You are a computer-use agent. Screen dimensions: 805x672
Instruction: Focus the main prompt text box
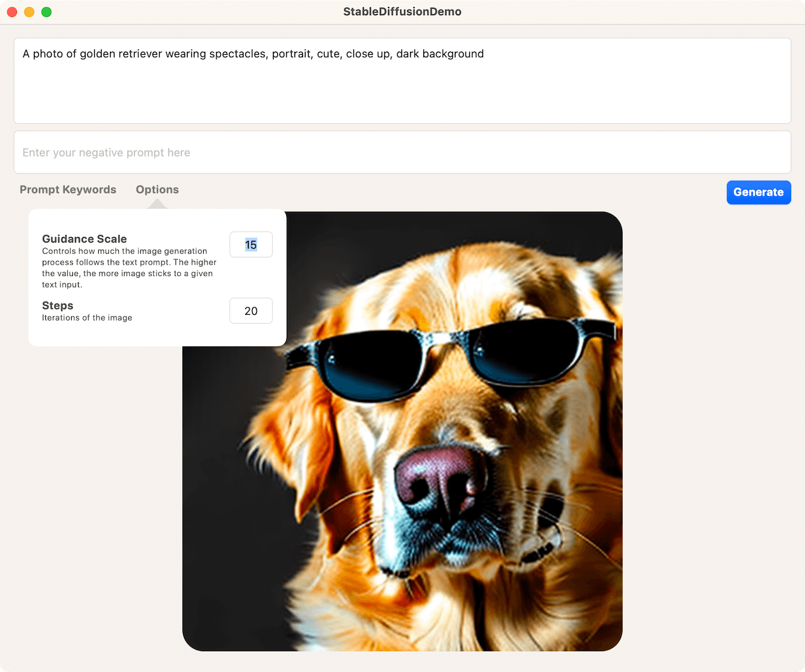coord(402,88)
